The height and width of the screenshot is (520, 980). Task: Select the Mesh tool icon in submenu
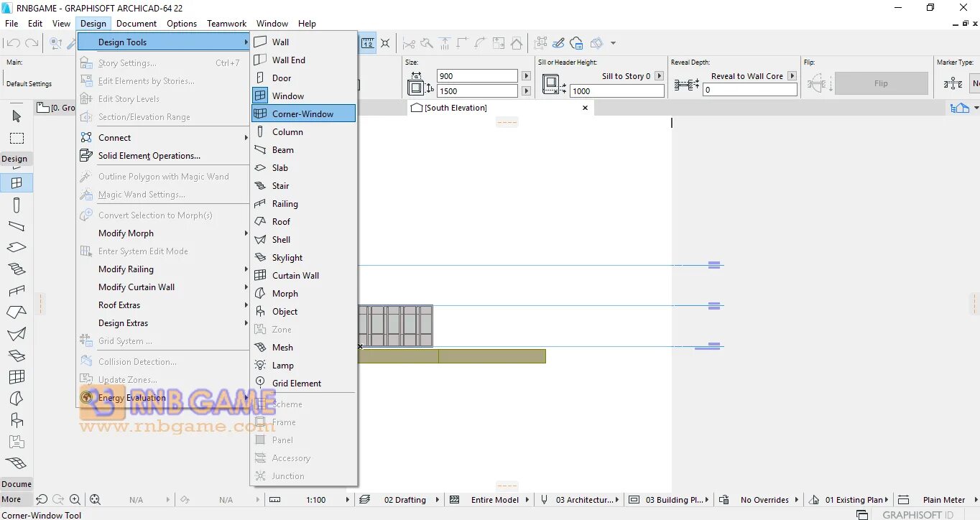pos(260,347)
